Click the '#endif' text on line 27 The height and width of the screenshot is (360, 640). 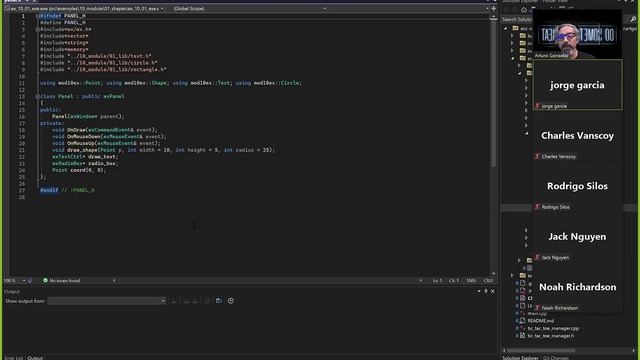pos(49,190)
